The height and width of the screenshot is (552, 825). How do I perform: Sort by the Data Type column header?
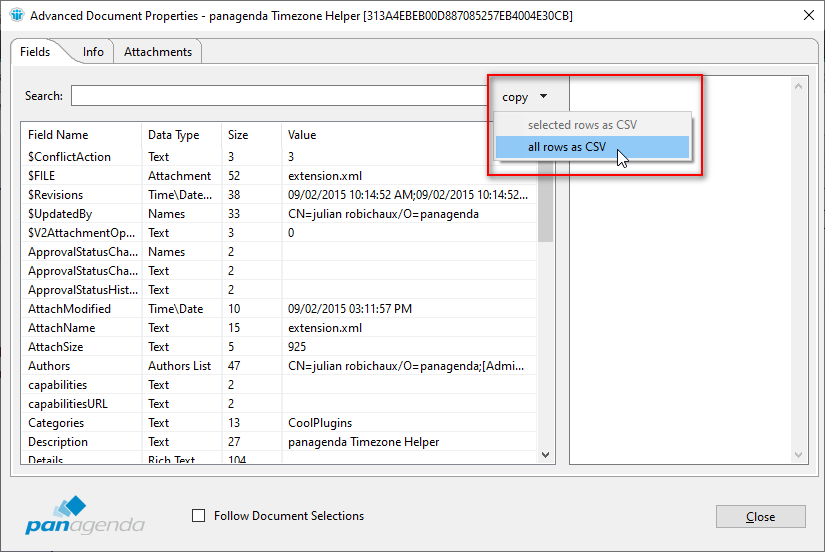coord(182,135)
